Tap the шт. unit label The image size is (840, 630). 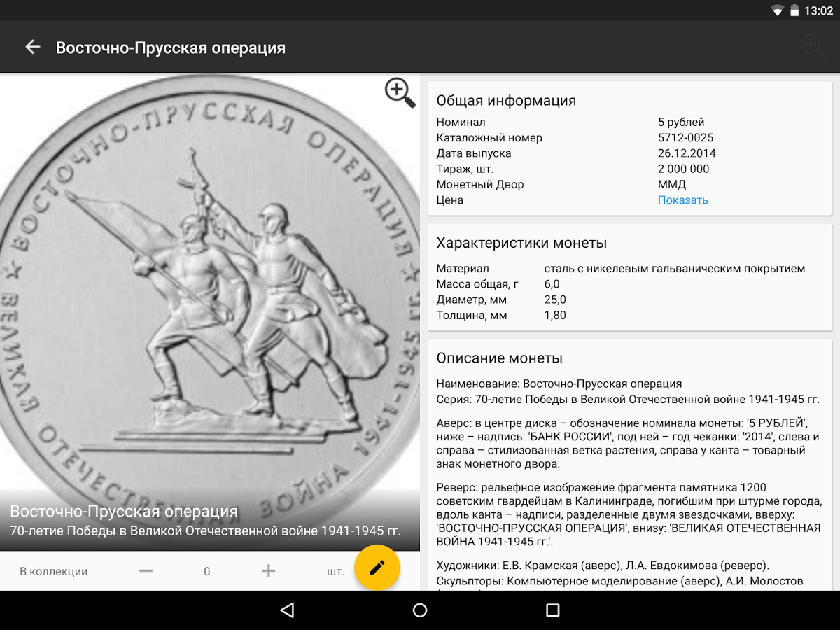click(x=335, y=572)
